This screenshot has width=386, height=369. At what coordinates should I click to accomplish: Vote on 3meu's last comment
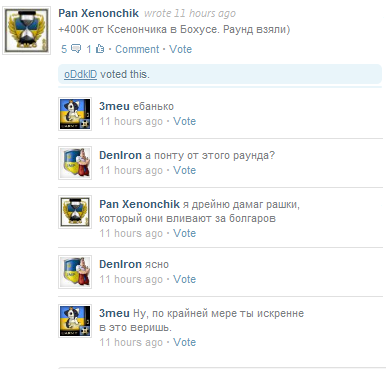coord(184,342)
